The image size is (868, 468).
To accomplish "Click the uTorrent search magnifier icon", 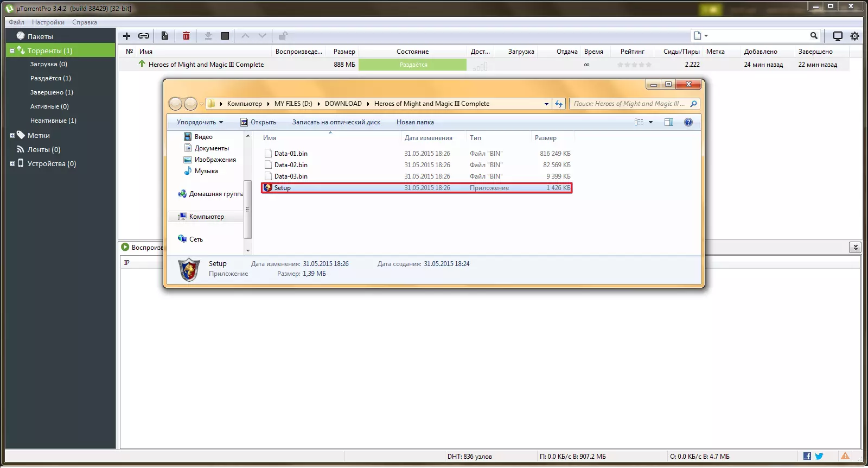I will coord(814,36).
